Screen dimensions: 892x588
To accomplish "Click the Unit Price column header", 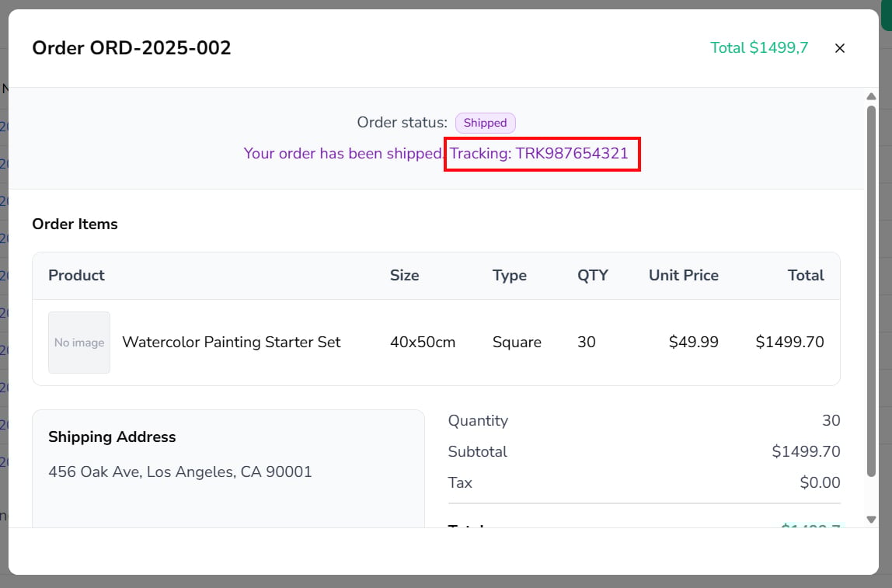I will click(683, 276).
